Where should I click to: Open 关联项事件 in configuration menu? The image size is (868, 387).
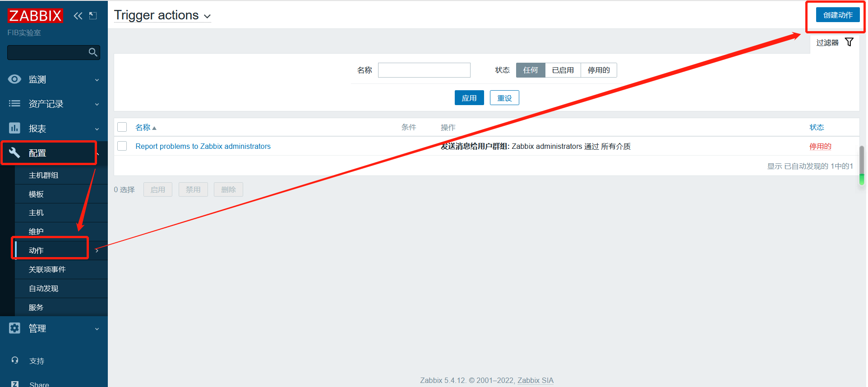pos(61,269)
